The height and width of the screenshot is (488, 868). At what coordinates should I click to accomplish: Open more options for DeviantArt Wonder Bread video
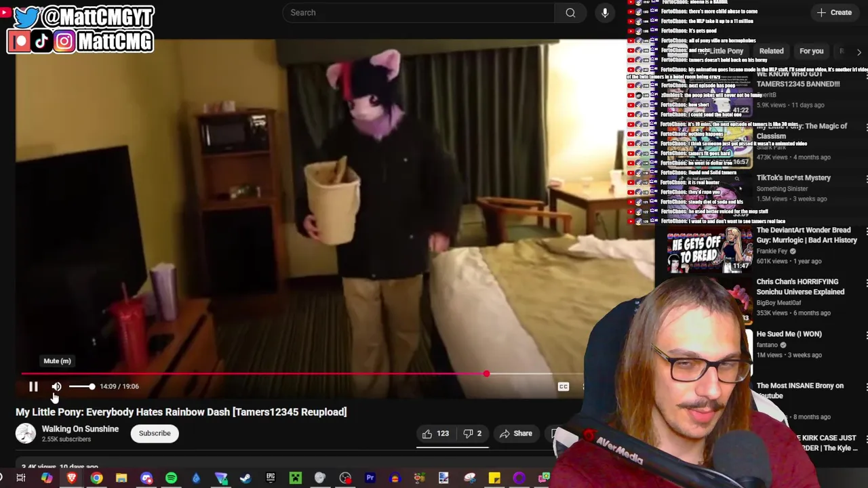867,230
